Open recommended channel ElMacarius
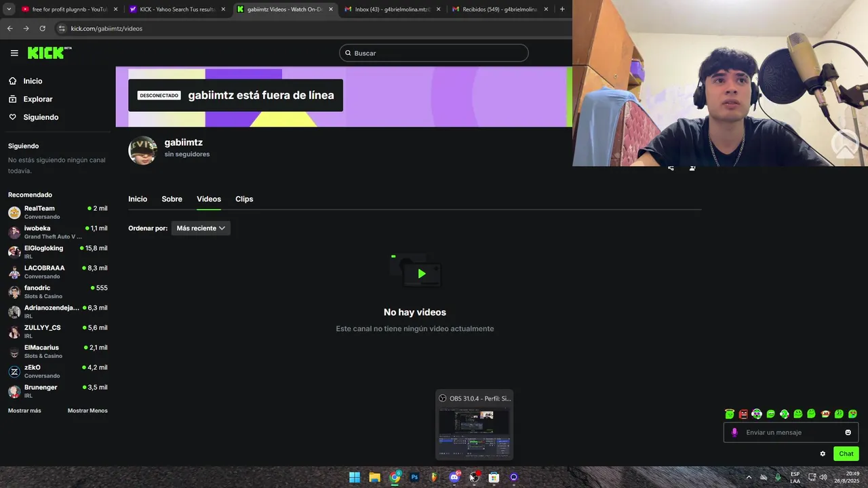868x488 pixels. (x=58, y=352)
